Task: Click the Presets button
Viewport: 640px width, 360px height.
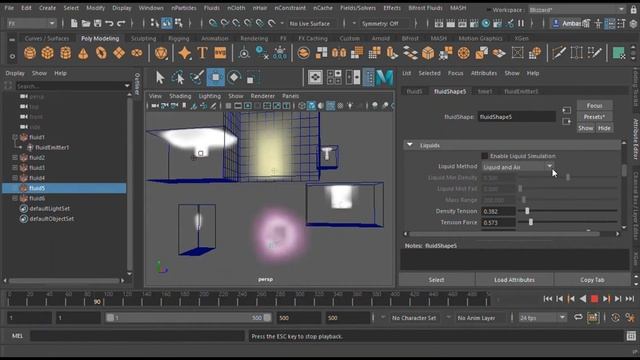Action: tap(594, 117)
